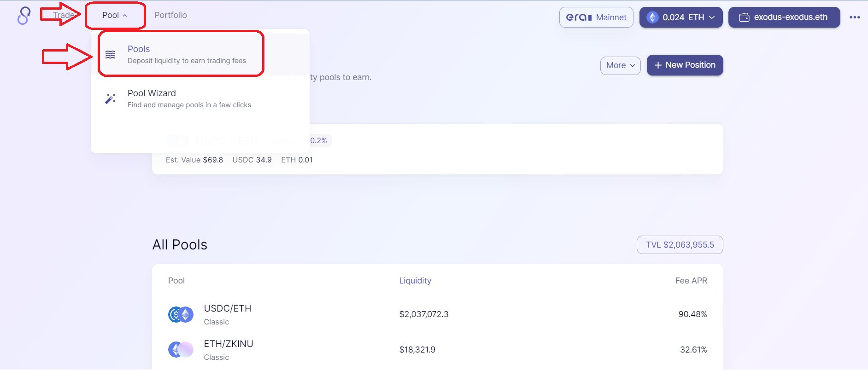Click the New Position button
Viewport: 868px width, 370px height.
pos(685,65)
